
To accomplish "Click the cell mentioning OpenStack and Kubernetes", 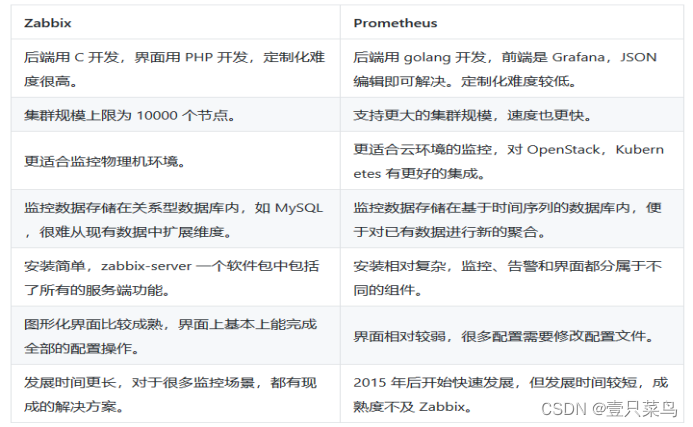I will 512,161.
